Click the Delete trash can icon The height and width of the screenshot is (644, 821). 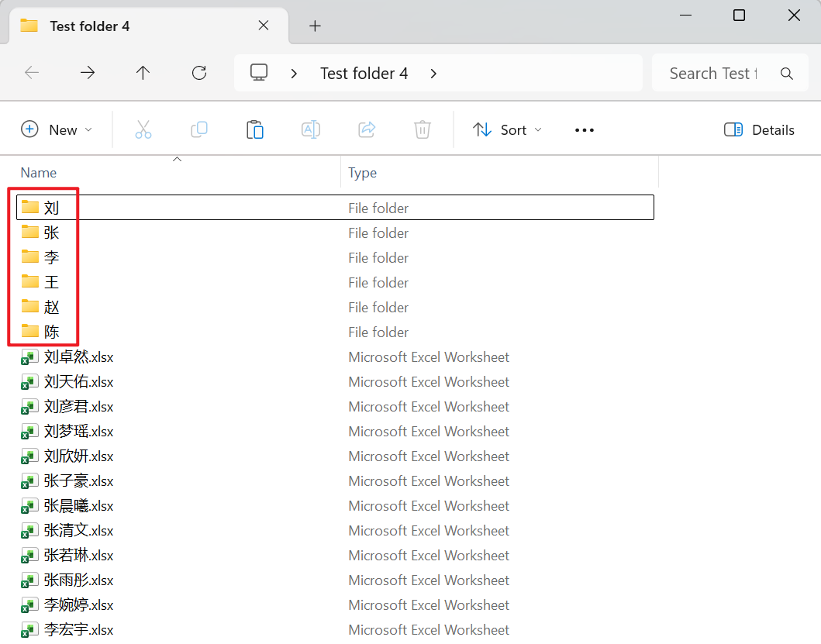pyautogui.click(x=423, y=129)
